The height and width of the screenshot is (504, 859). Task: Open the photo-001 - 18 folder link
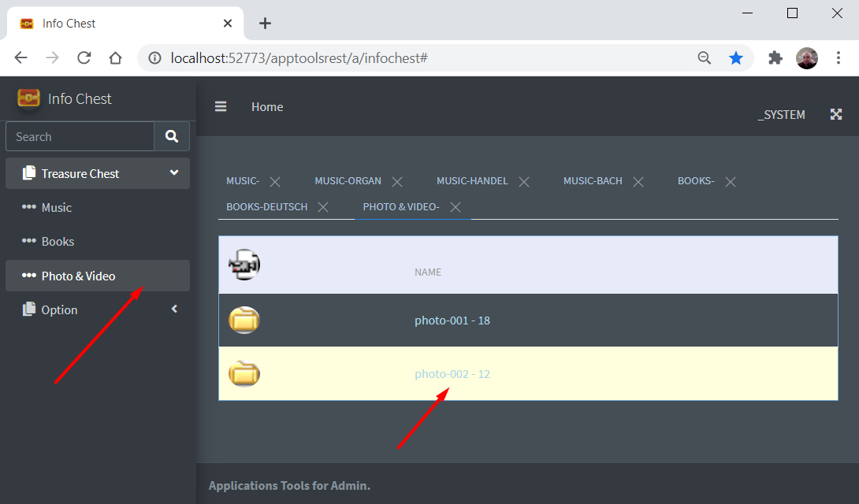[452, 321]
